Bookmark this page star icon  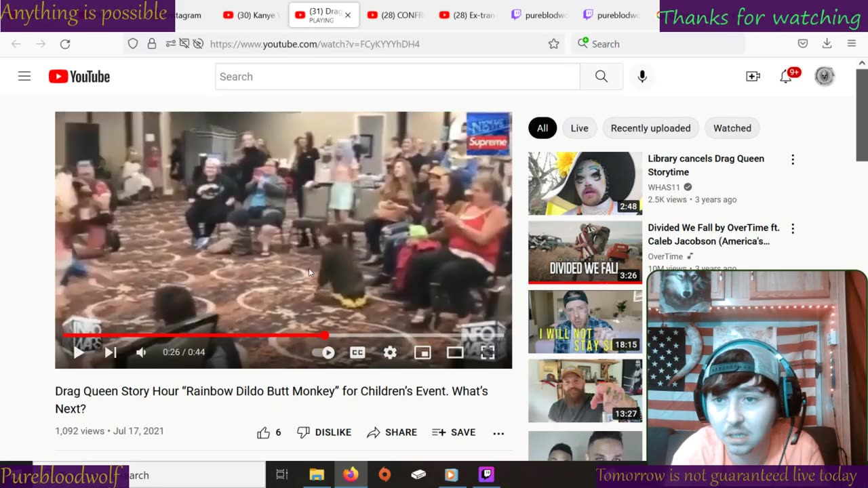tap(554, 44)
